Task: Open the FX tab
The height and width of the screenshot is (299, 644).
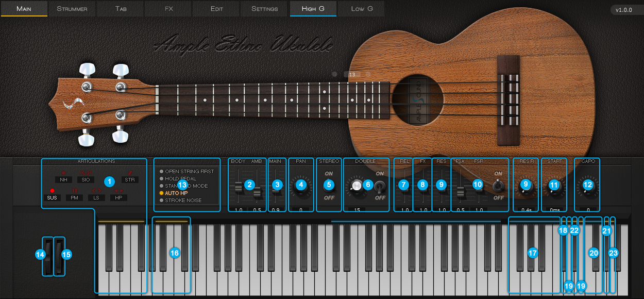Action: coord(168,9)
